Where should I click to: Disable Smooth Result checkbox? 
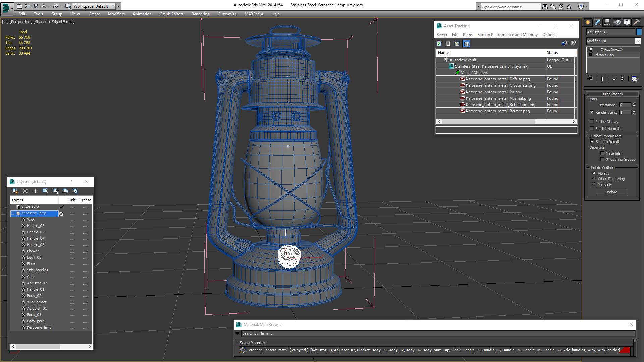pos(592,142)
